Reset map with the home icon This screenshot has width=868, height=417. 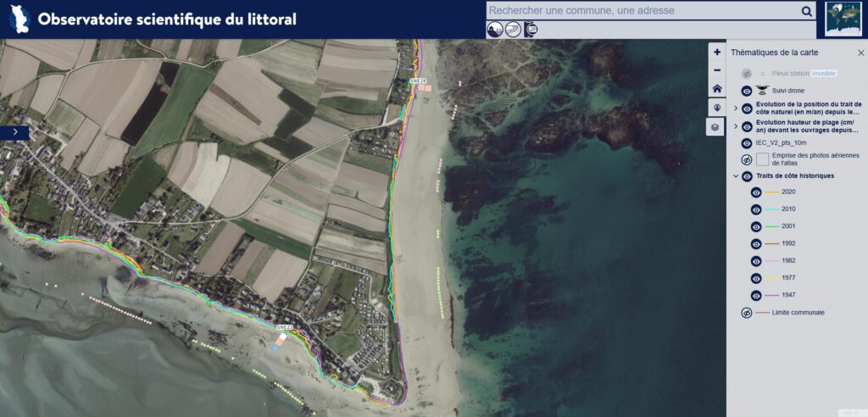717,89
